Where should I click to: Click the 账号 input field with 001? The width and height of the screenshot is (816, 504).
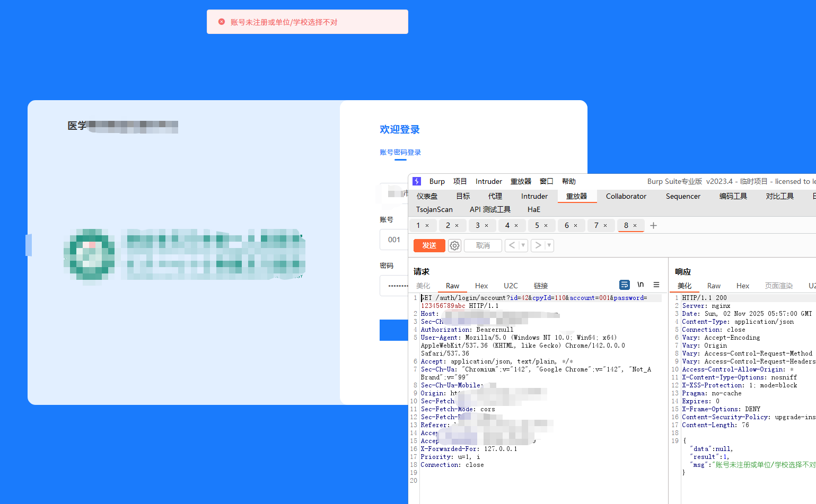[x=394, y=240]
